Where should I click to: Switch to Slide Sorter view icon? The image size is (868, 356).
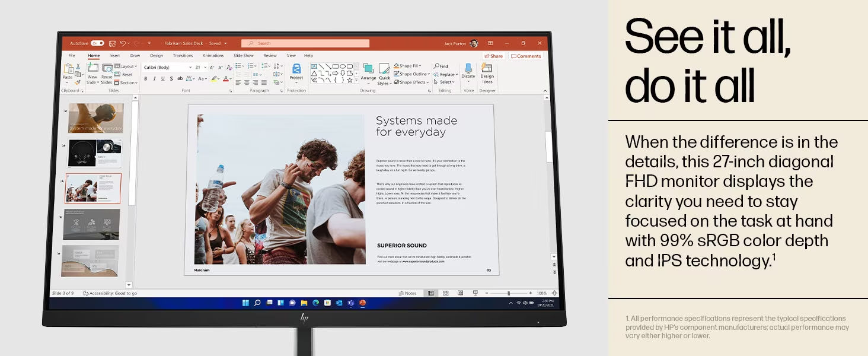click(x=445, y=293)
